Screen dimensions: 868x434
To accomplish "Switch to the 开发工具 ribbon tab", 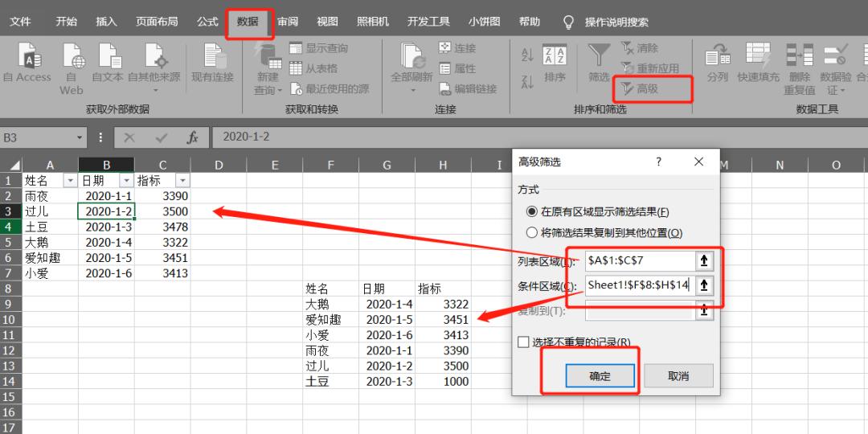I will (x=428, y=22).
